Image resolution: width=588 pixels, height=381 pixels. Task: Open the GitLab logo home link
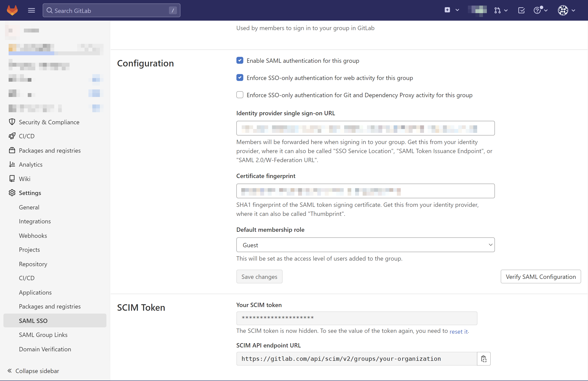point(12,10)
